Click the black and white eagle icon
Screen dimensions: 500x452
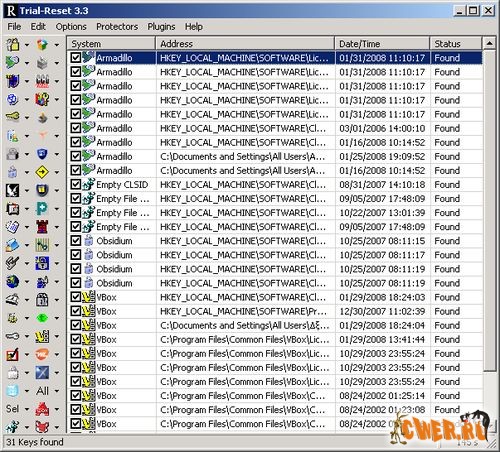pyautogui.click(x=13, y=190)
